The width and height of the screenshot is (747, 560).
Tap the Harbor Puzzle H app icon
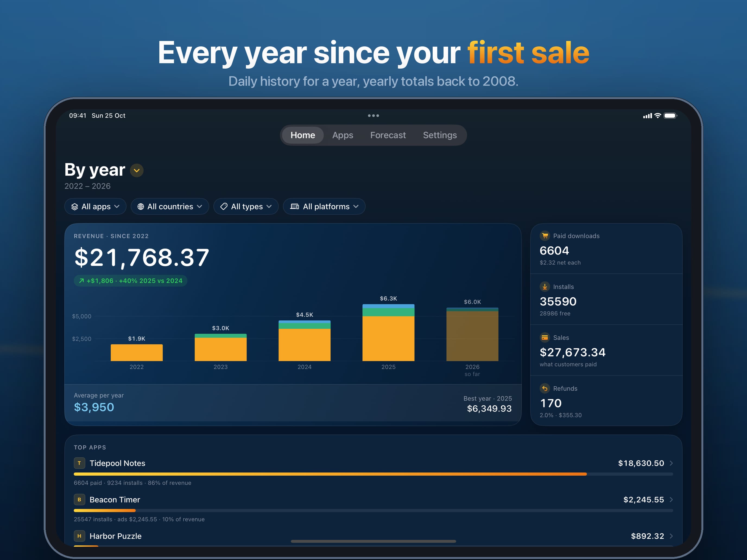pos(79,536)
